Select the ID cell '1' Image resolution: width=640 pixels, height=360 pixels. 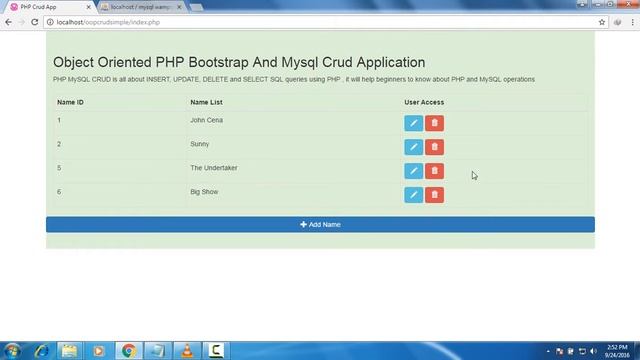pos(59,120)
